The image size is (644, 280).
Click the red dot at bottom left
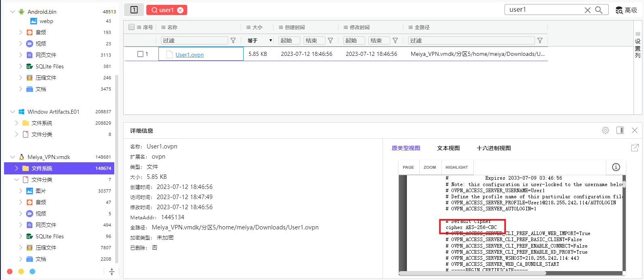tap(10, 272)
